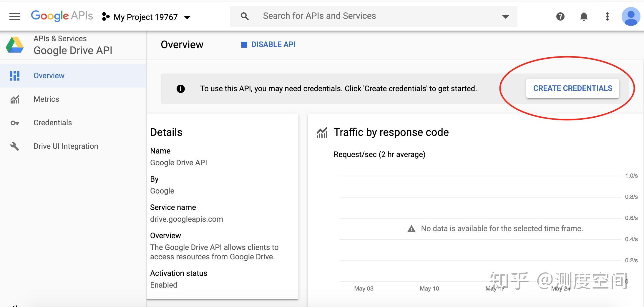Open the search magnifier in the top bar
This screenshot has height=307, width=644.
tap(244, 16)
